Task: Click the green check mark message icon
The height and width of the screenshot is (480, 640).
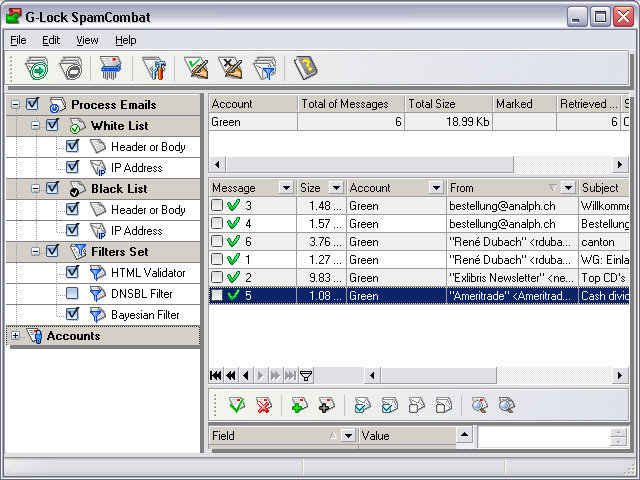Action: point(237,405)
